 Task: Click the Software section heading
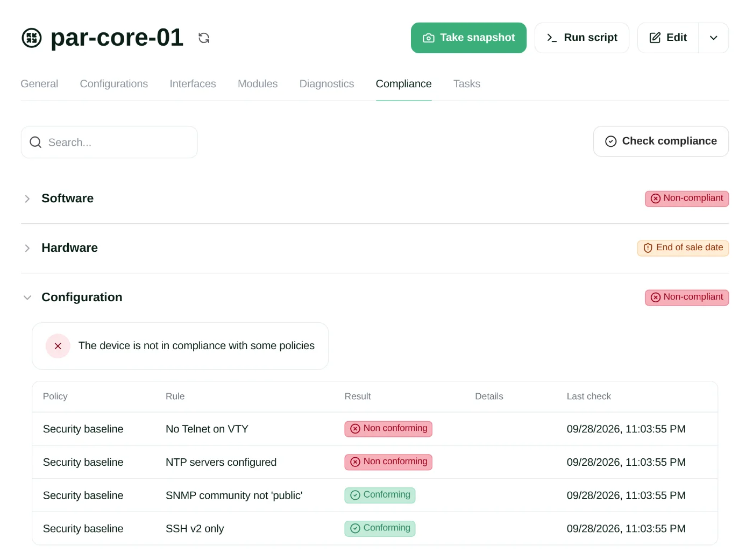point(67,199)
